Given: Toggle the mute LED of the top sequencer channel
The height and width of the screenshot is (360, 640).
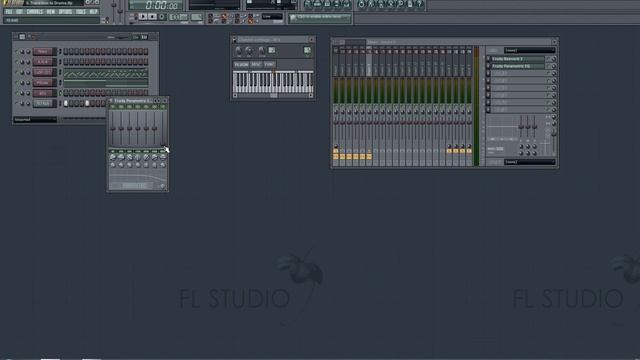Looking at the screenshot, I should 17,52.
